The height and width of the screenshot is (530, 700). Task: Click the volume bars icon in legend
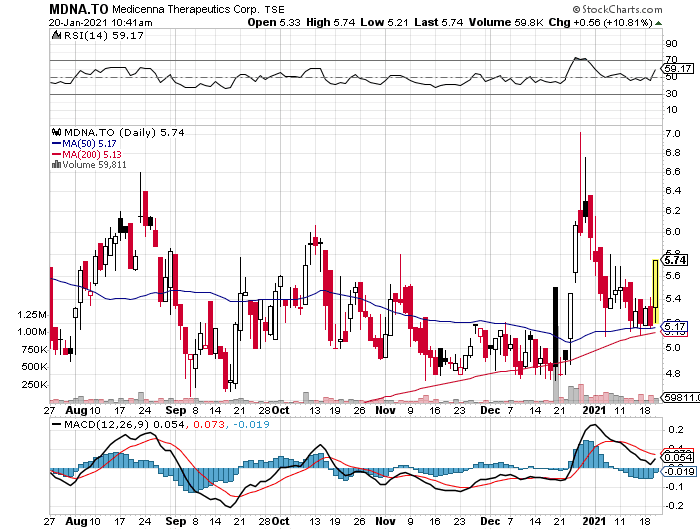tap(57, 165)
